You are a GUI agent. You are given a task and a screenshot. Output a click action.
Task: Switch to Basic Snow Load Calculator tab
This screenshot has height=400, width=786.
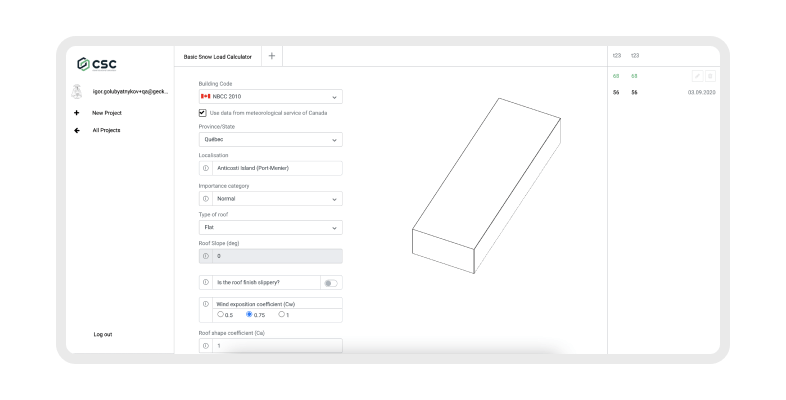(x=217, y=57)
